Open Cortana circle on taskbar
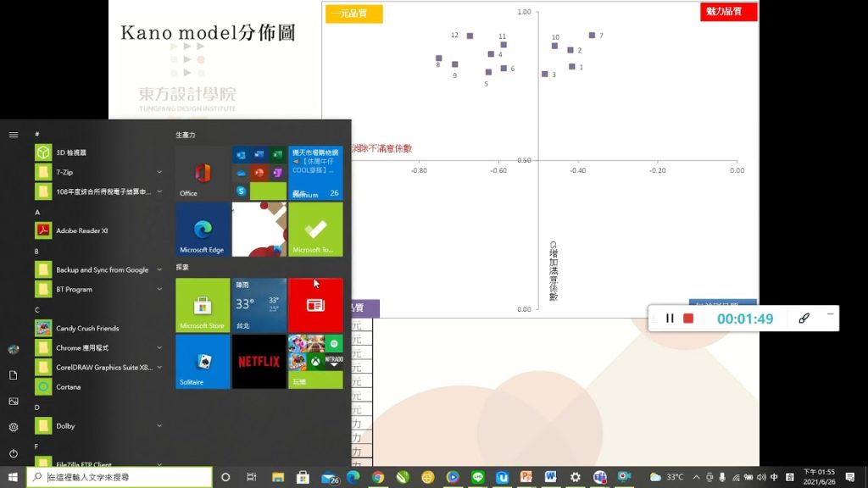 225,477
